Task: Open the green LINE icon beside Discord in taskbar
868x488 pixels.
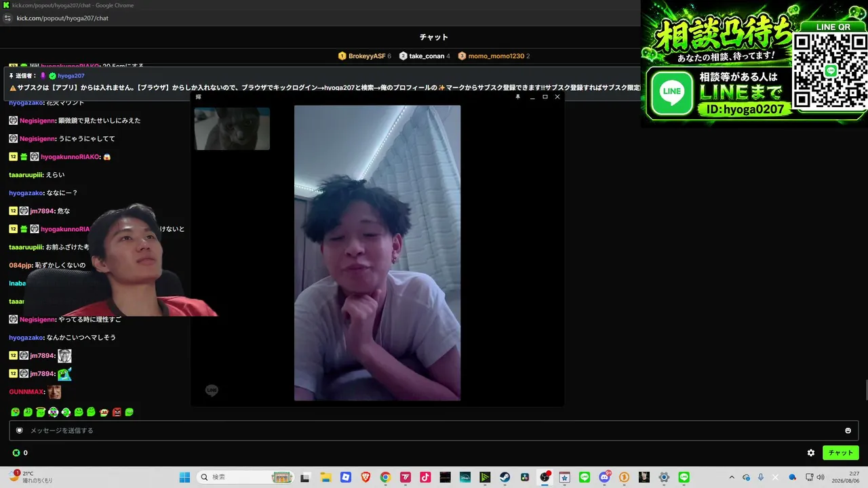Action: [x=585, y=477]
